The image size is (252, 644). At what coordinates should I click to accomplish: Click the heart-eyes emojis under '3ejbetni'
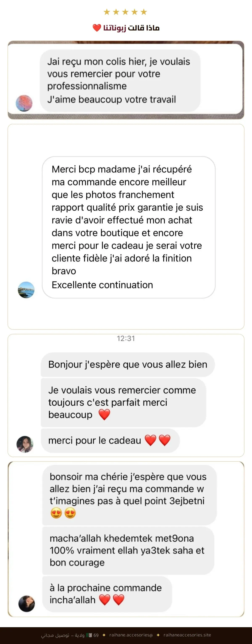tap(63, 513)
